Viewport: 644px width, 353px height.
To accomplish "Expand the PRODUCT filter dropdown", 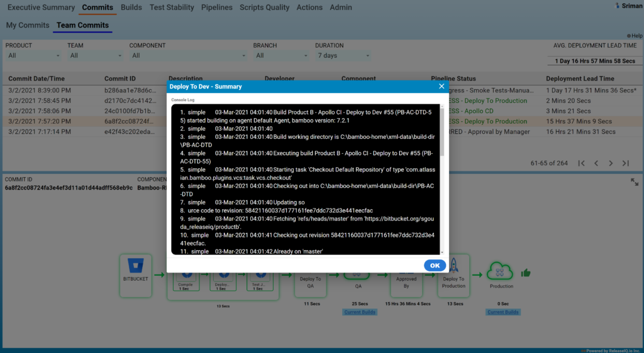I will (34, 55).
